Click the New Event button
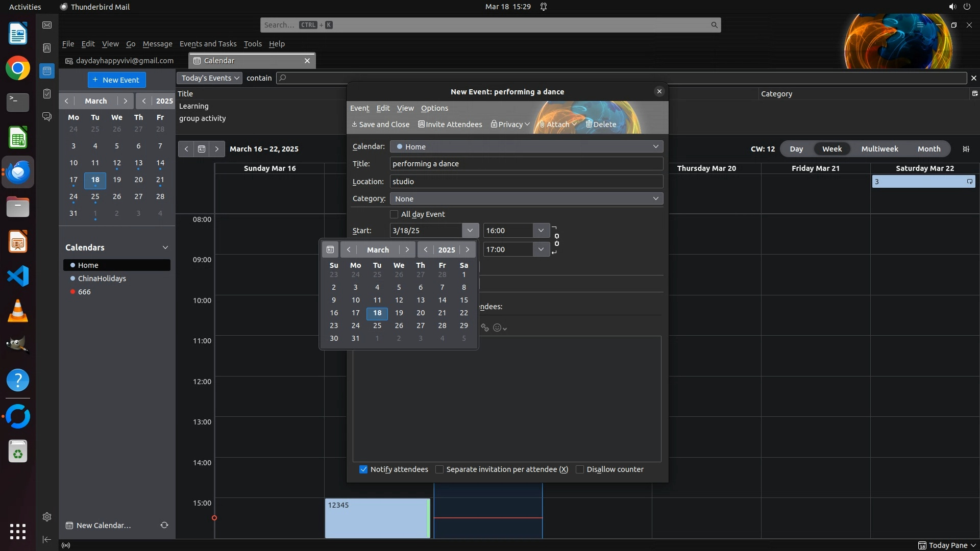This screenshot has height=551, width=980. pos(116,80)
